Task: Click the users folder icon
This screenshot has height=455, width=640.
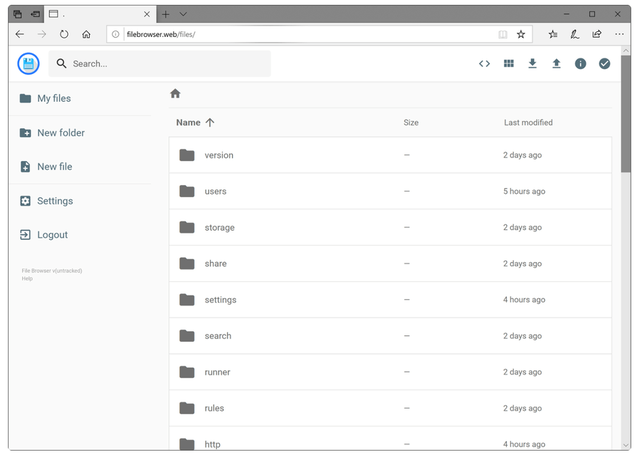Action: coord(187,191)
